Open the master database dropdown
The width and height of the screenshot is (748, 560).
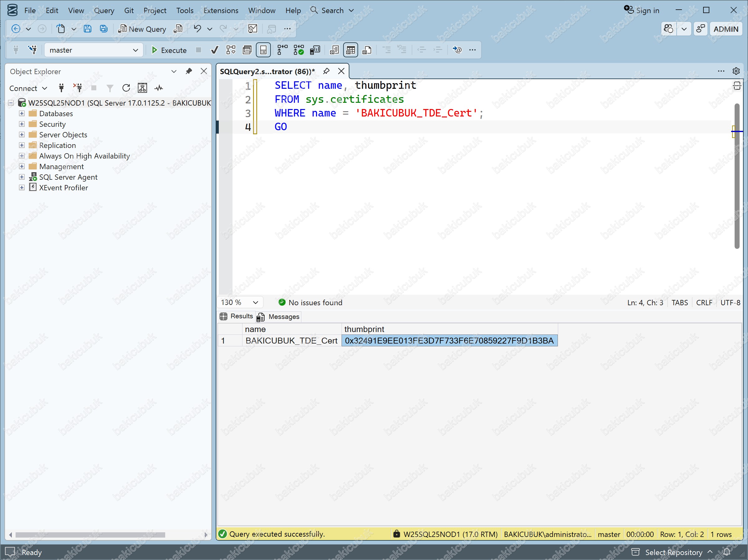[94, 50]
